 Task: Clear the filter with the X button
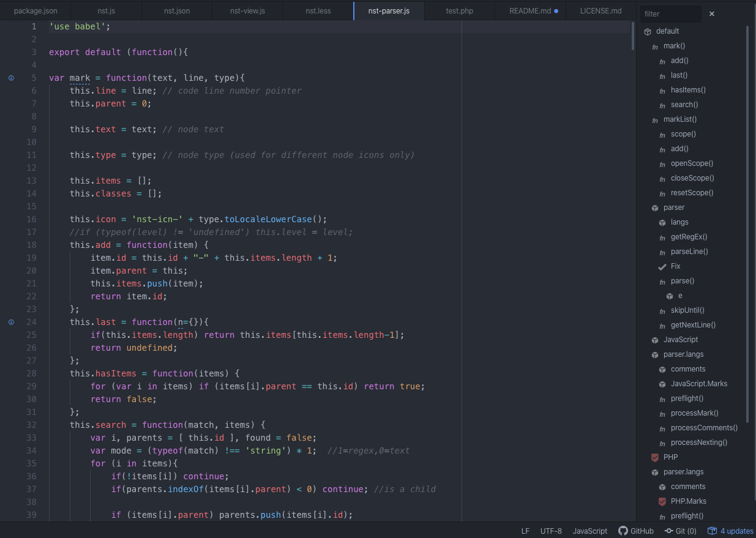coord(712,13)
